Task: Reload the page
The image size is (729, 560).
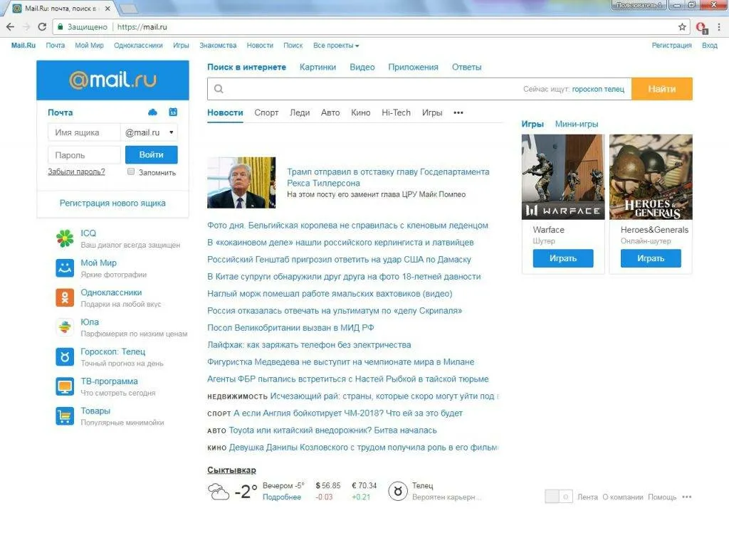Action: 42,27
